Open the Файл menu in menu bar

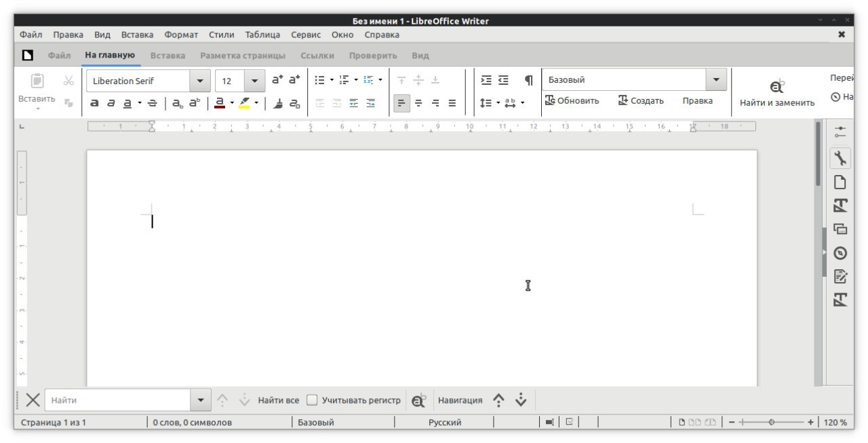coord(31,35)
